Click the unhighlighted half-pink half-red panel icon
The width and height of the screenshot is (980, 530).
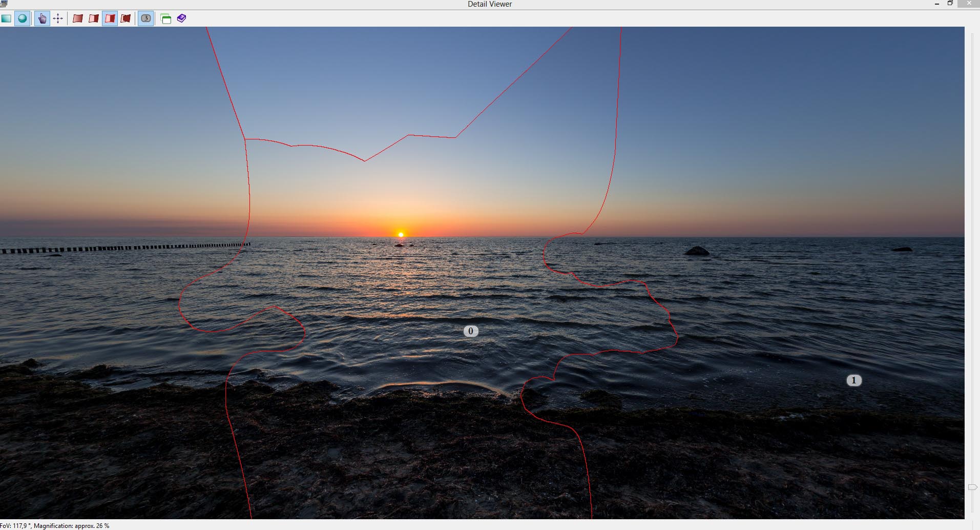pos(94,18)
